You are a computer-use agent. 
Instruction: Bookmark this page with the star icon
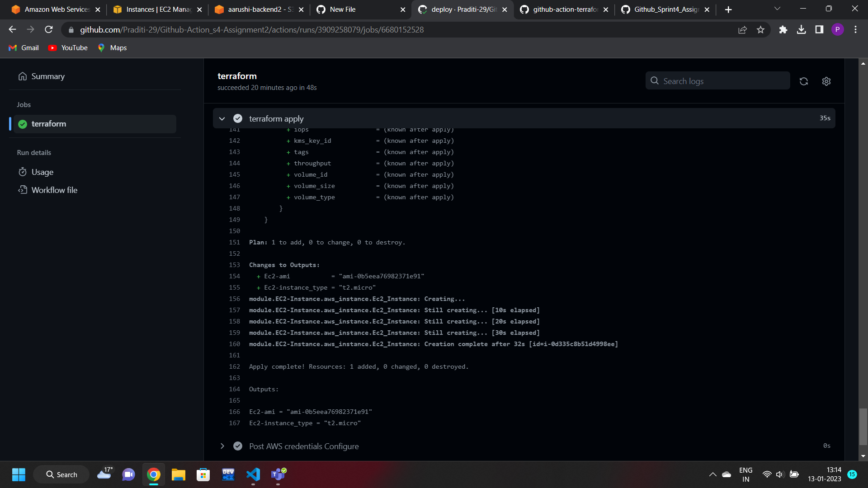[x=761, y=29]
